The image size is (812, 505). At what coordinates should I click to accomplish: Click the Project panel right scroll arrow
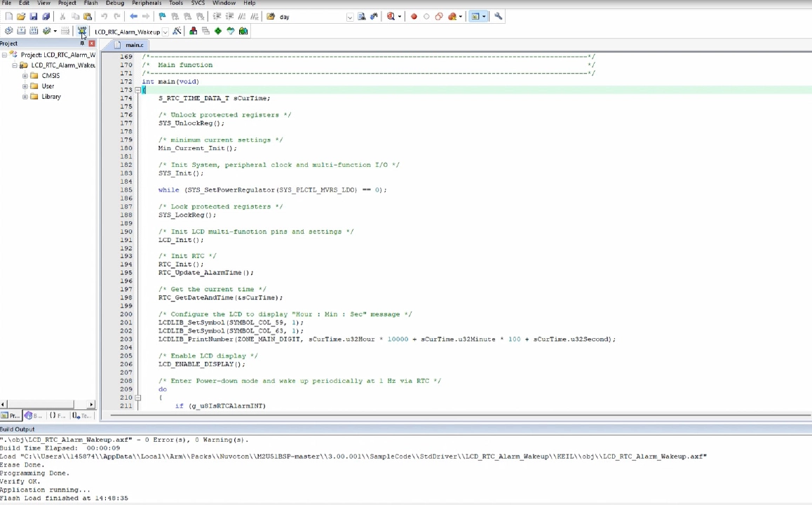tap(92, 404)
